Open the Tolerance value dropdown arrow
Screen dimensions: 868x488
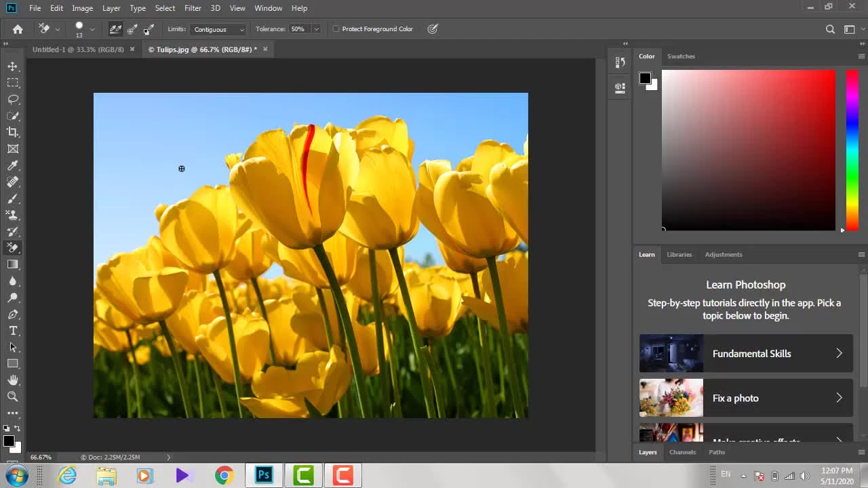316,29
